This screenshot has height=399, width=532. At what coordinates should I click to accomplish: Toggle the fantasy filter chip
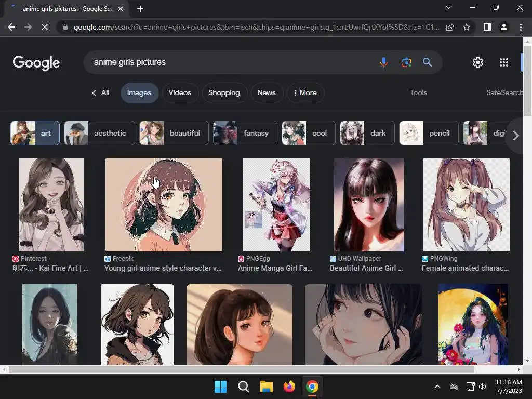(x=245, y=133)
